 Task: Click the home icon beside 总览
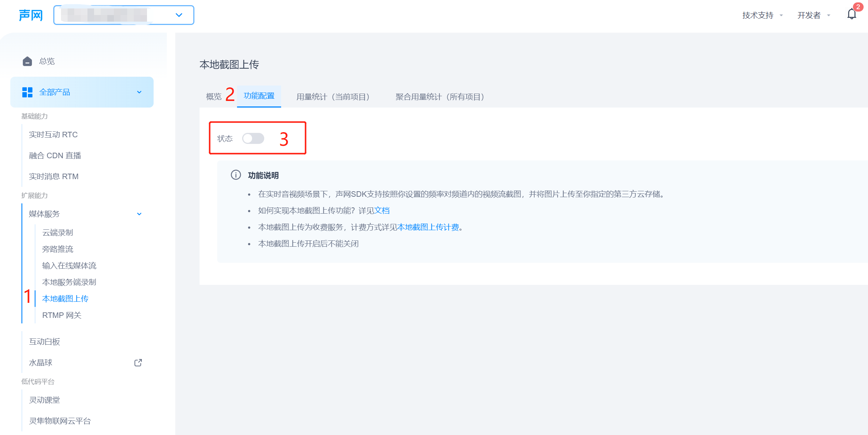point(27,61)
